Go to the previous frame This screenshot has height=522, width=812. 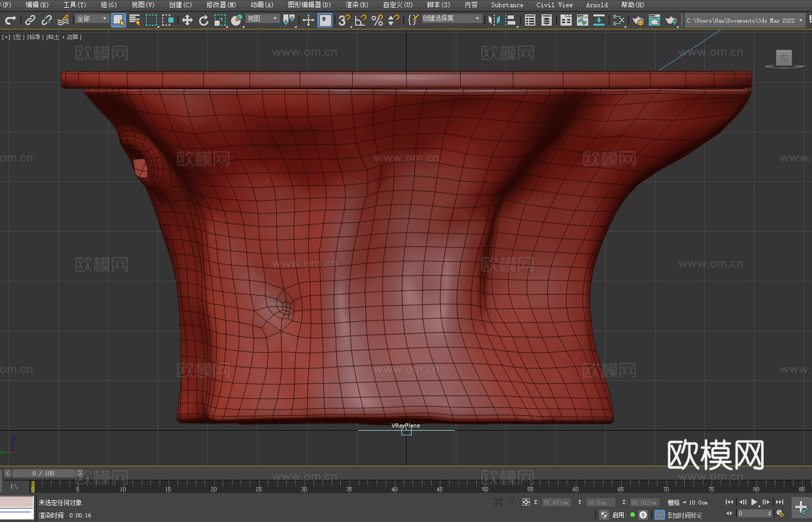click(x=742, y=502)
